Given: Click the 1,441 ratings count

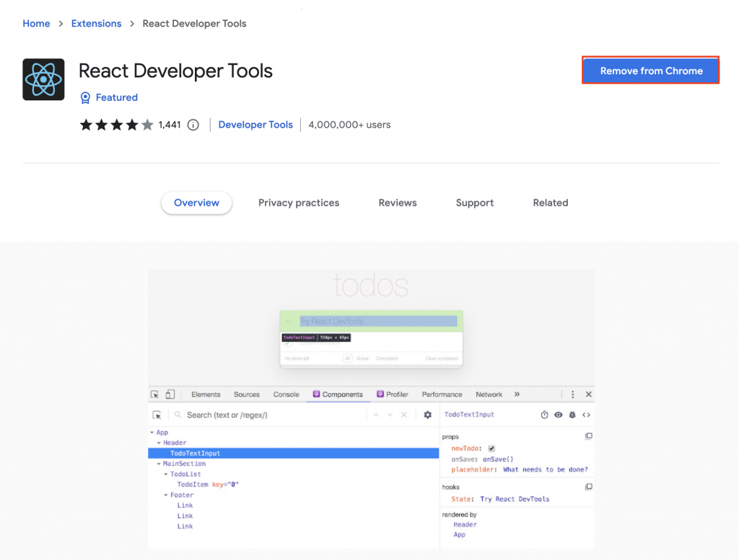Looking at the screenshot, I should 170,125.
